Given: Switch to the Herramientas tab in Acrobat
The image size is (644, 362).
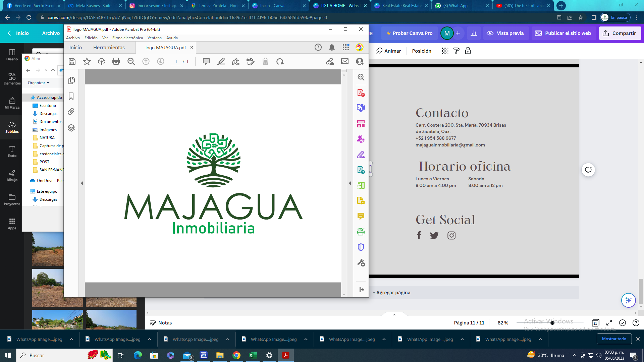Looking at the screenshot, I should pos(109,48).
